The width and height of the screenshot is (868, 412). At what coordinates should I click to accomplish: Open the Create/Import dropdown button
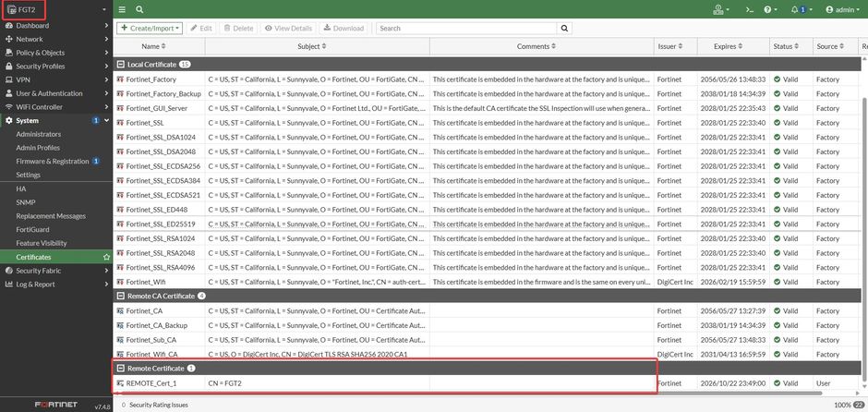tap(150, 29)
